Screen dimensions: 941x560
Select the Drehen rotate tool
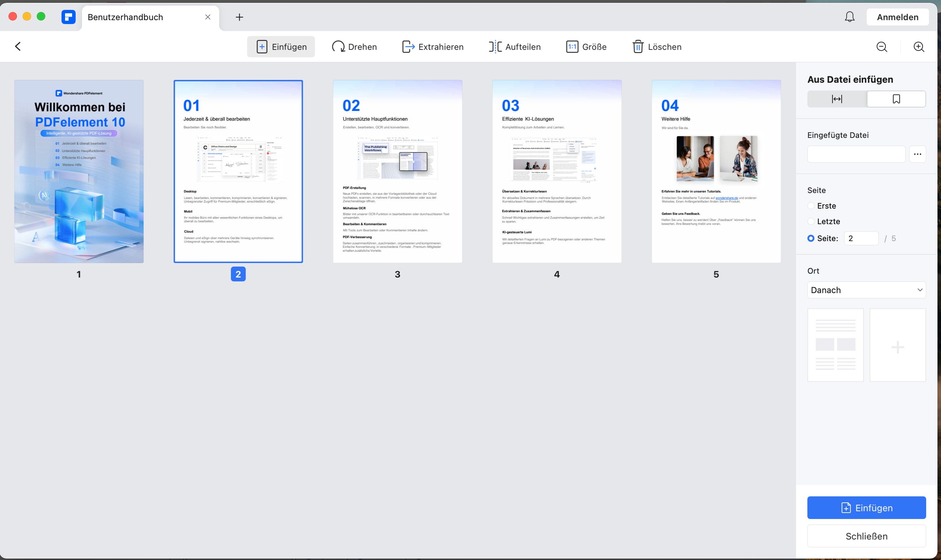pos(354,47)
